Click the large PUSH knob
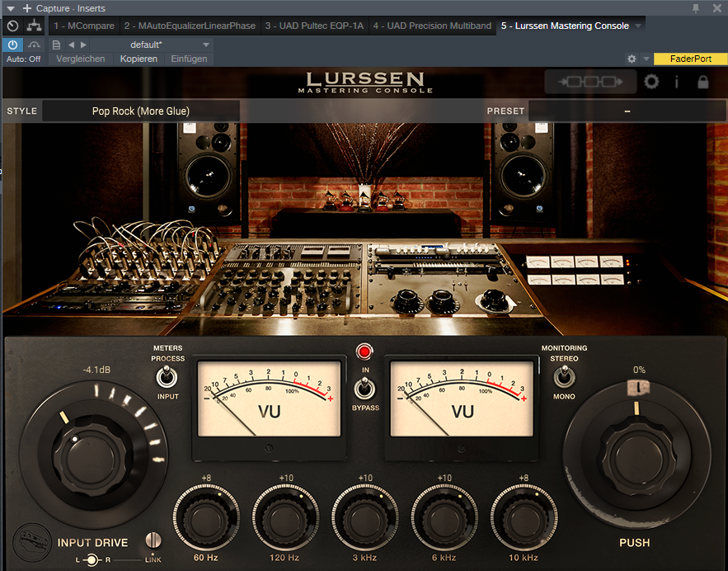Viewport: 728px width, 571px height. click(x=637, y=455)
